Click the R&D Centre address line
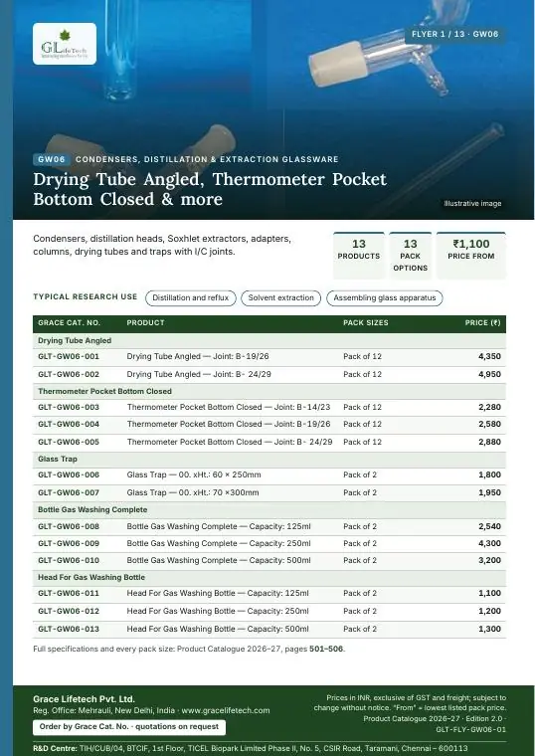This screenshot has width=535, height=756. (251, 748)
